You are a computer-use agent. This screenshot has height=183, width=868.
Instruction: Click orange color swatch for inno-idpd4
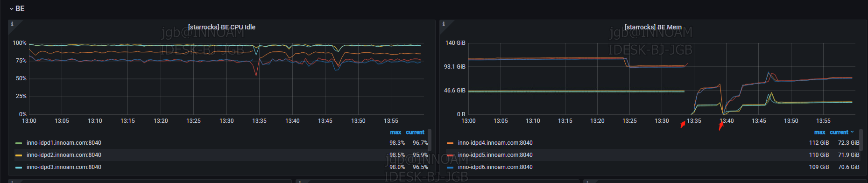click(450, 143)
